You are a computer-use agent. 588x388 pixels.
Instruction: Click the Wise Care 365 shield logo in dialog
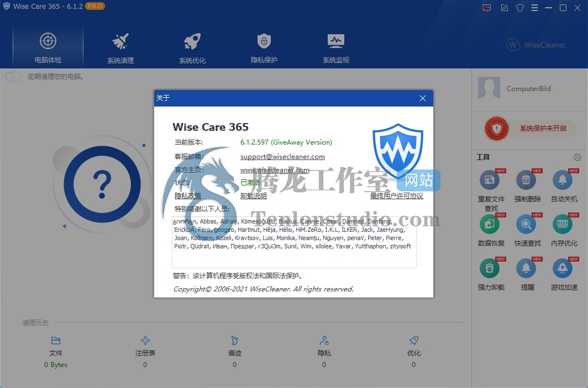(x=398, y=151)
